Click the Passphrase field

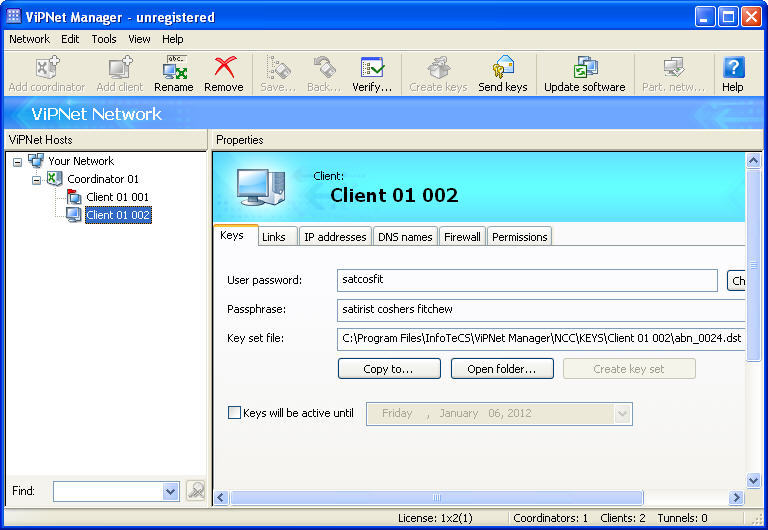tap(541, 310)
